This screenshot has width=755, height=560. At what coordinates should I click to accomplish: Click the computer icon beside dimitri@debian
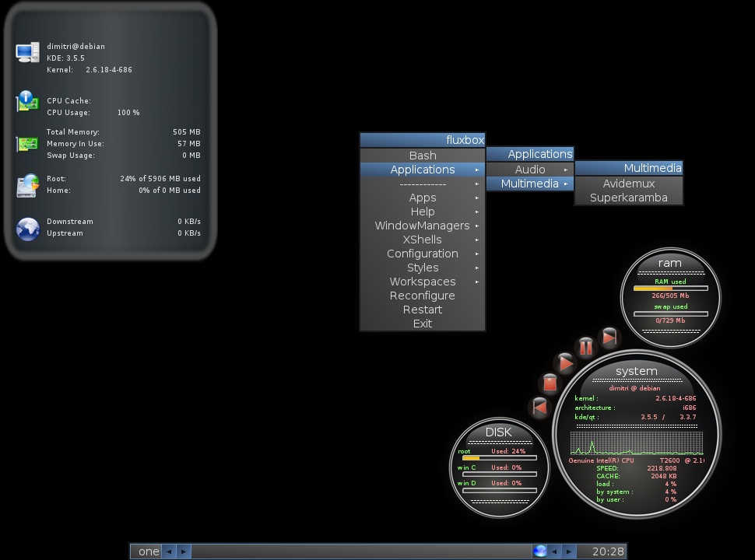point(27,52)
